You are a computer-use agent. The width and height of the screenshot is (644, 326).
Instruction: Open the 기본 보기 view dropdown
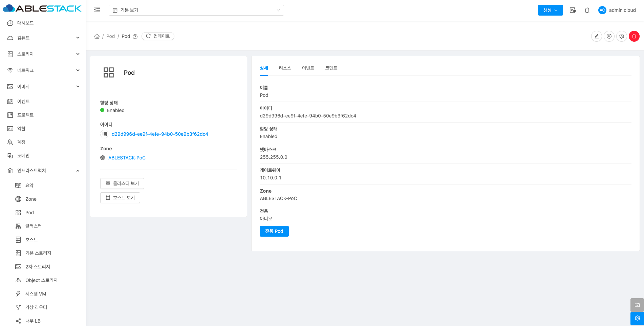[x=196, y=10]
